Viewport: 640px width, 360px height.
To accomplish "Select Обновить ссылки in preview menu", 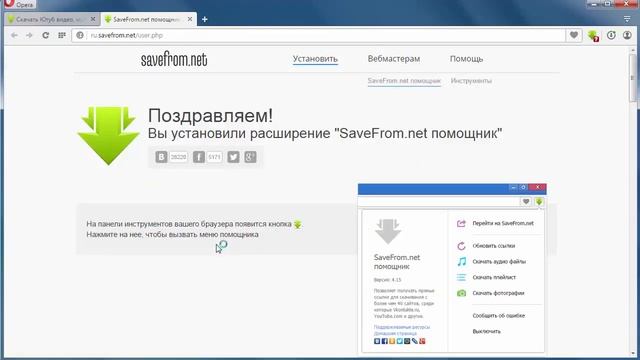I will 493,246.
